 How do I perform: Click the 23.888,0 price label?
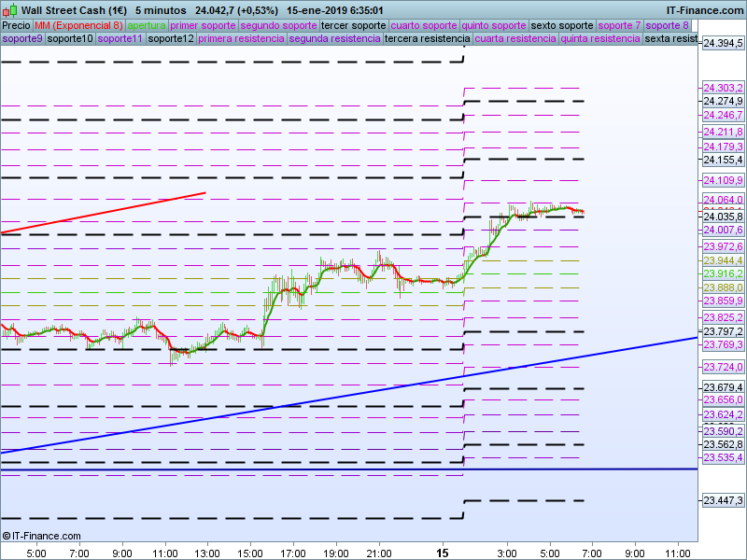point(723,287)
